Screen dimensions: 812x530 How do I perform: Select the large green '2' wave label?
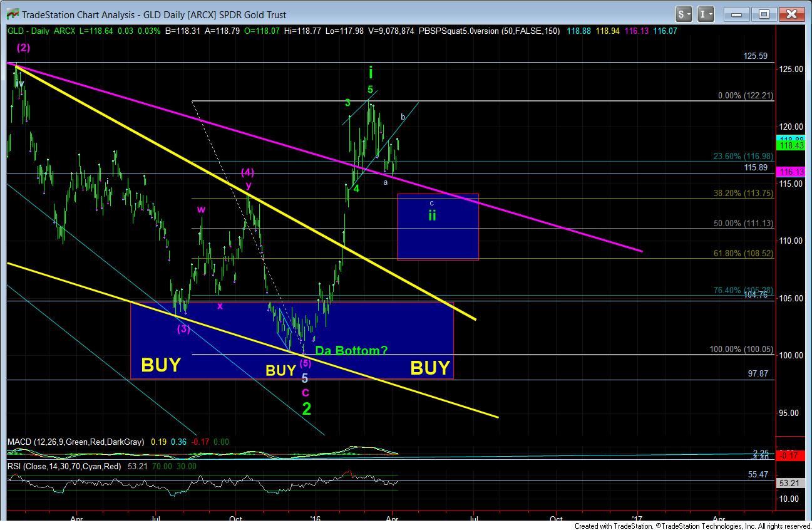(x=307, y=409)
